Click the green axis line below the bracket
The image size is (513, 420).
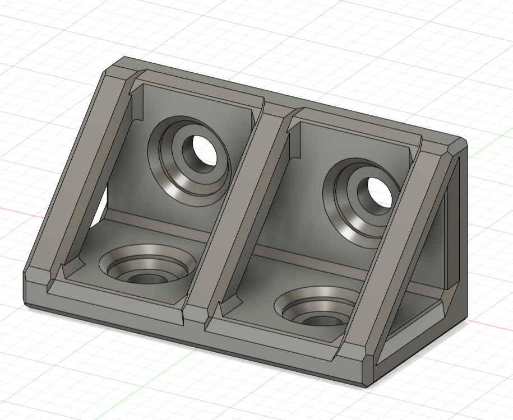[x=147, y=379]
